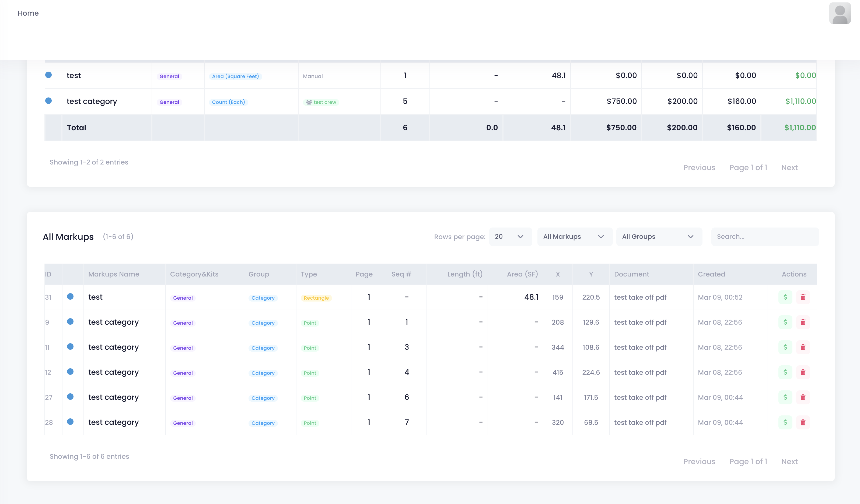
Task: Click the blue color dot for markup ID 31
Action: (70, 296)
